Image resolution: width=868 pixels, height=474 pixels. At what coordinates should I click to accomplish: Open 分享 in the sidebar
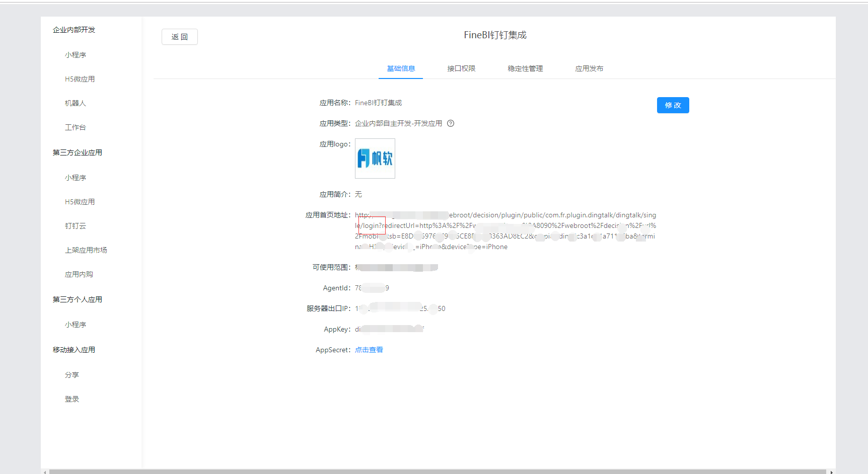72,375
